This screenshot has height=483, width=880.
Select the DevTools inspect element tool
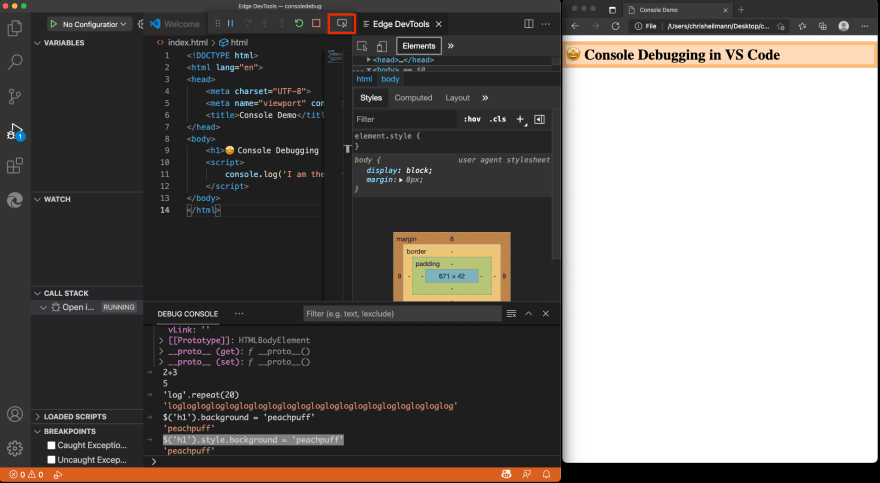363,46
